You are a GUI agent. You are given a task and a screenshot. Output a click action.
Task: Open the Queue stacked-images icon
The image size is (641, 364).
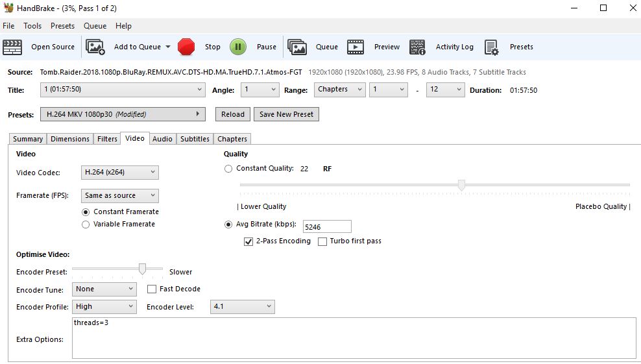point(297,47)
